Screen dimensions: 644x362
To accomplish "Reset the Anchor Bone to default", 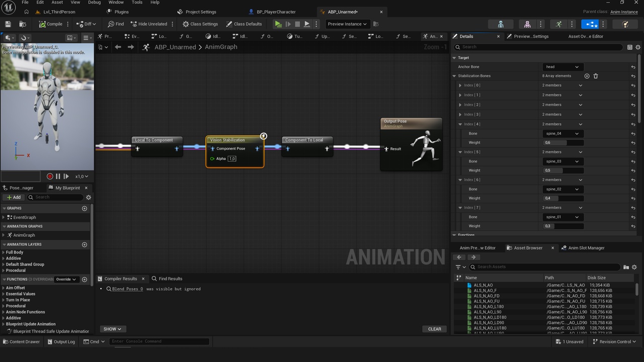I will click(633, 67).
